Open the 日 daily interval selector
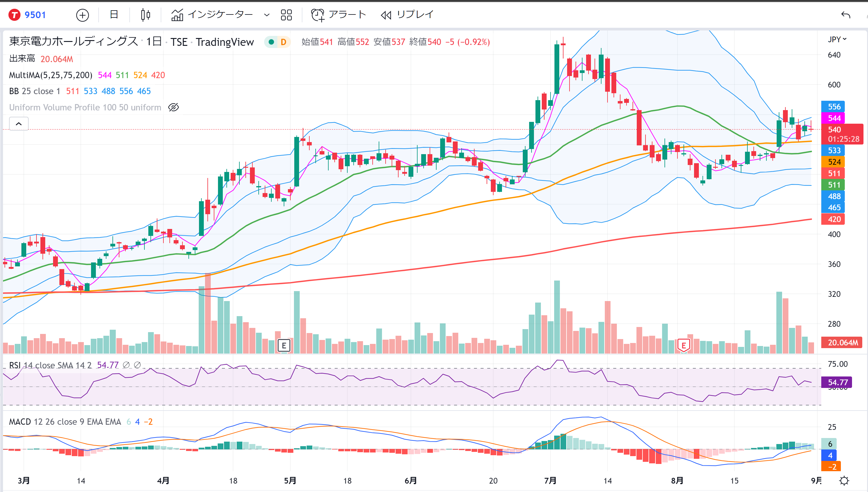868x492 pixels. coord(114,14)
